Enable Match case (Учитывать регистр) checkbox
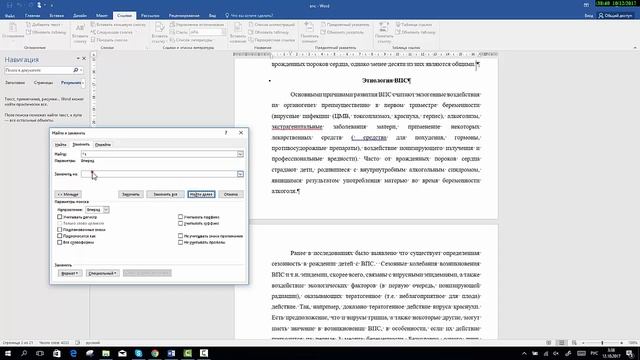640x360 pixels. point(60,217)
